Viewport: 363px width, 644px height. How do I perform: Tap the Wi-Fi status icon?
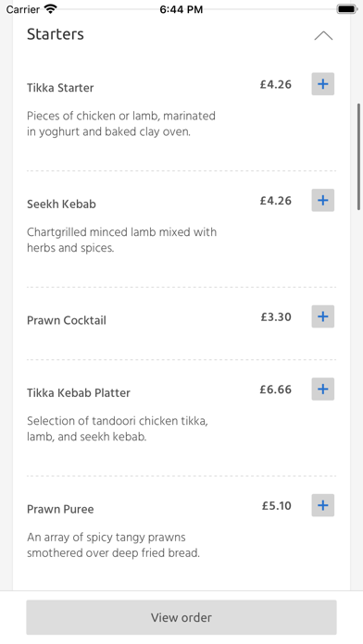pyautogui.click(x=51, y=9)
